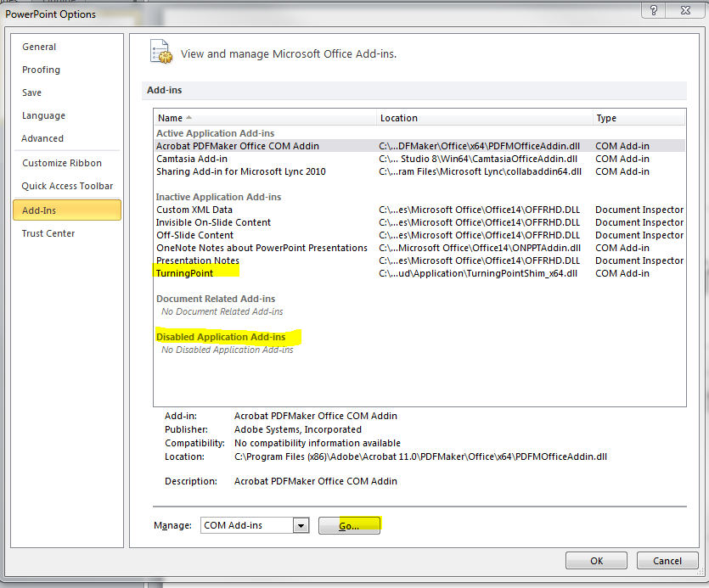Open the Manage COM Add-ins dropdown
The height and width of the screenshot is (588, 709).
pos(300,526)
